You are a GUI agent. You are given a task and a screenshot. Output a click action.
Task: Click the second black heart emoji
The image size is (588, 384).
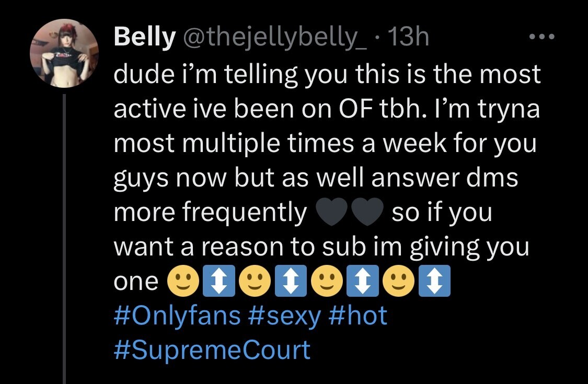coord(367,214)
